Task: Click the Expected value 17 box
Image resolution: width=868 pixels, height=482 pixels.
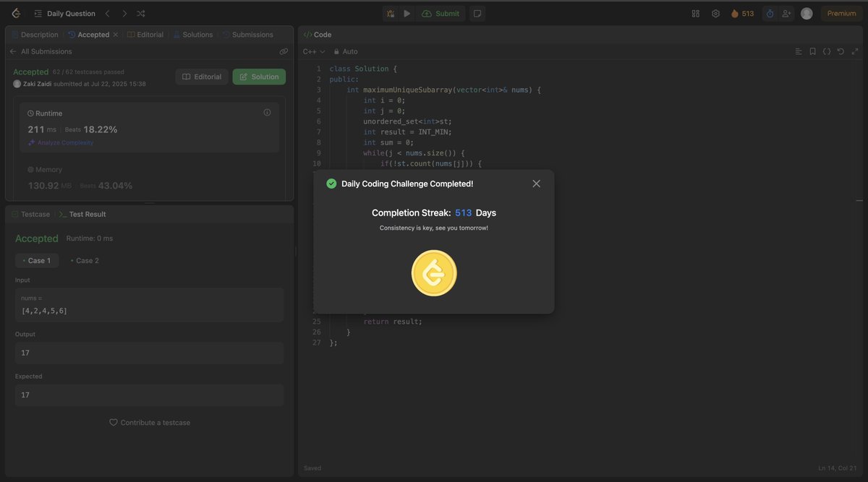Action: 149,395
